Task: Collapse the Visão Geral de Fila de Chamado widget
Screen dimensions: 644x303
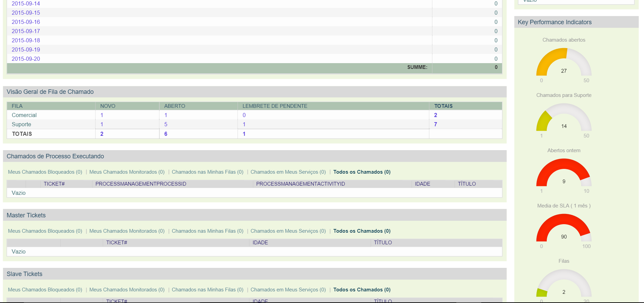Action: [x=50, y=92]
